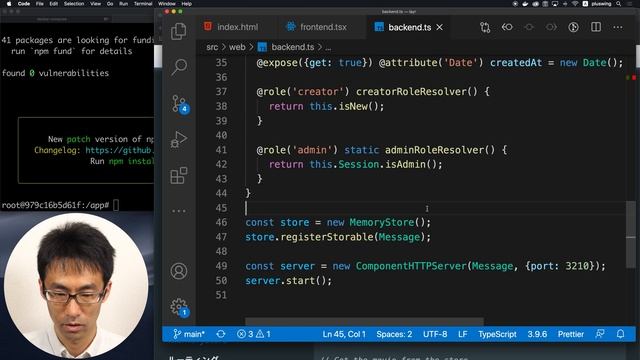Open the Window menu
The height and width of the screenshot is (360, 640).
pos(167,4)
